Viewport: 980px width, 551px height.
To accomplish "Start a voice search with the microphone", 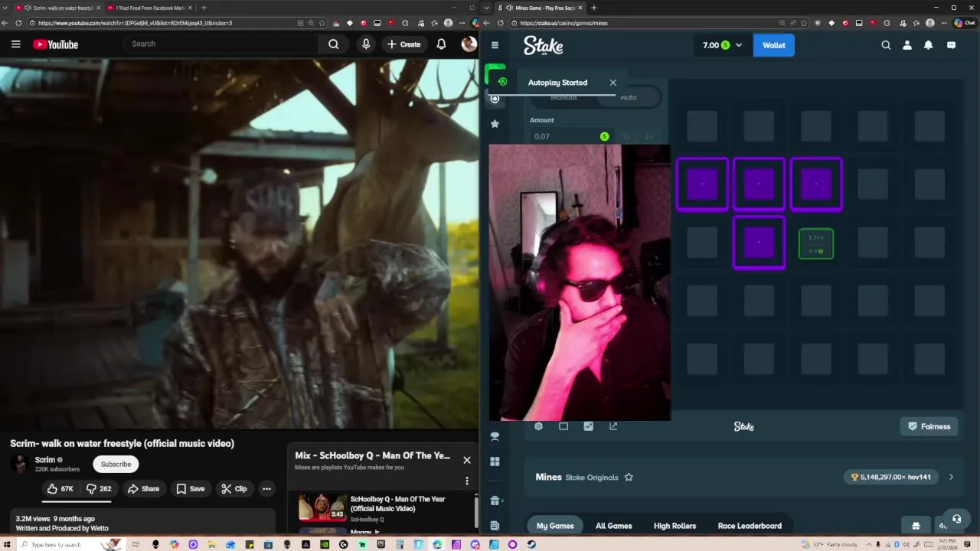I will [366, 44].
